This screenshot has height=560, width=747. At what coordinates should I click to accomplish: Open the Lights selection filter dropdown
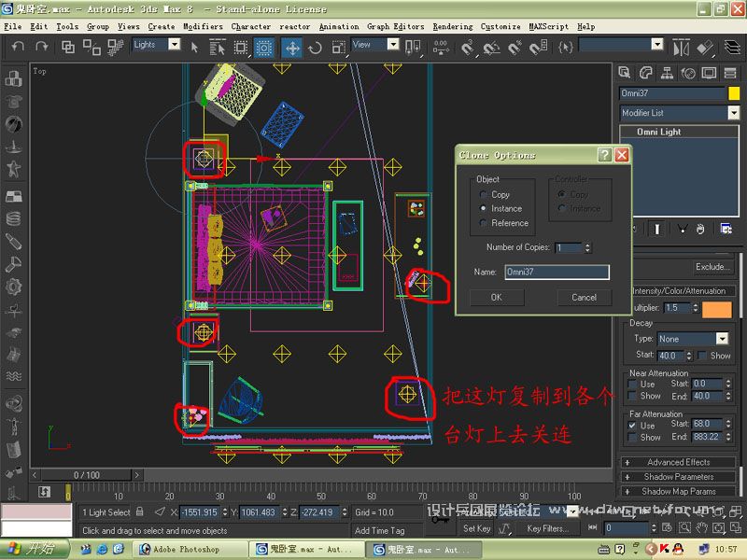point(175,44)
